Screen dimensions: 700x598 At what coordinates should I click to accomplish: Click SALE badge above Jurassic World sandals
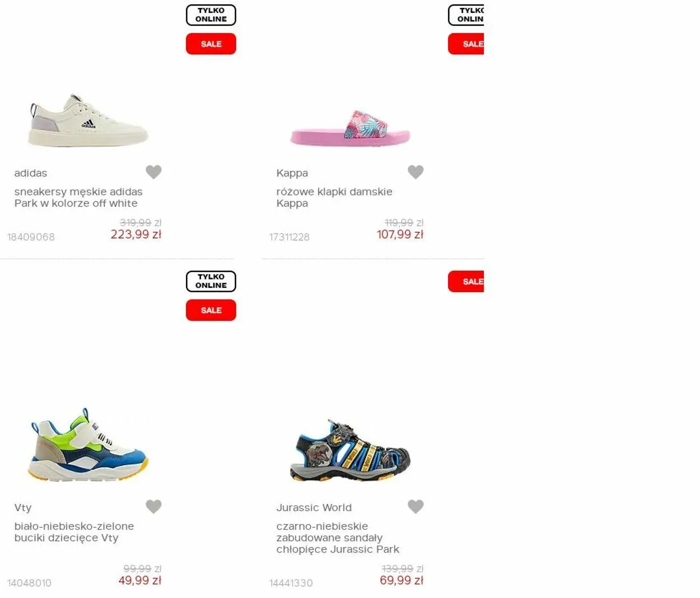466,282
